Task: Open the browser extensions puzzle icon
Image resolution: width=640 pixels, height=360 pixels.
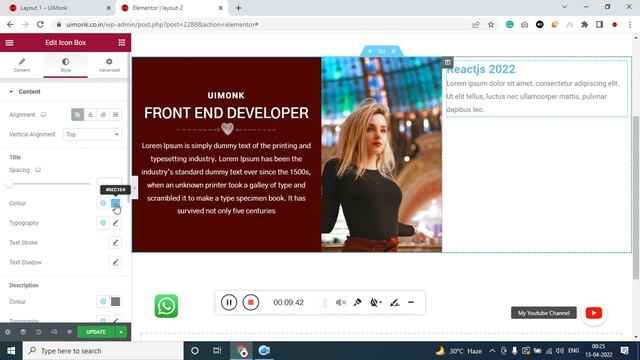Action: [584, 24]
